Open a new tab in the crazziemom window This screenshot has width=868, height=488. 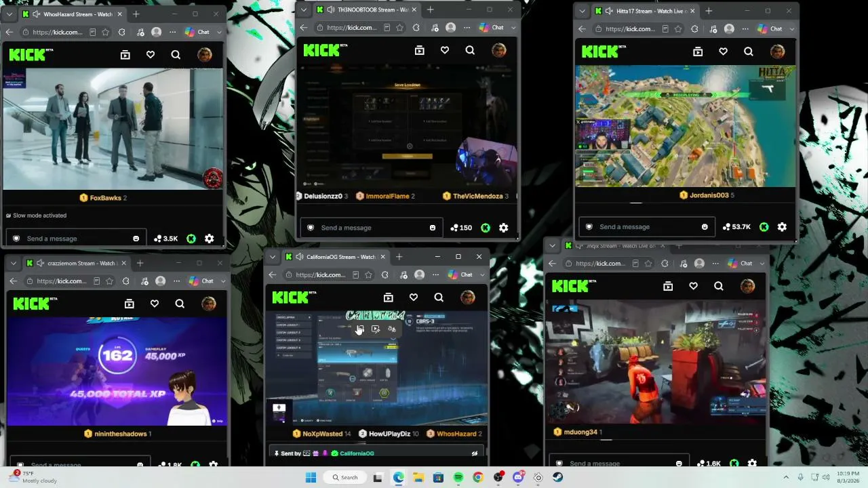pos(140,263)
